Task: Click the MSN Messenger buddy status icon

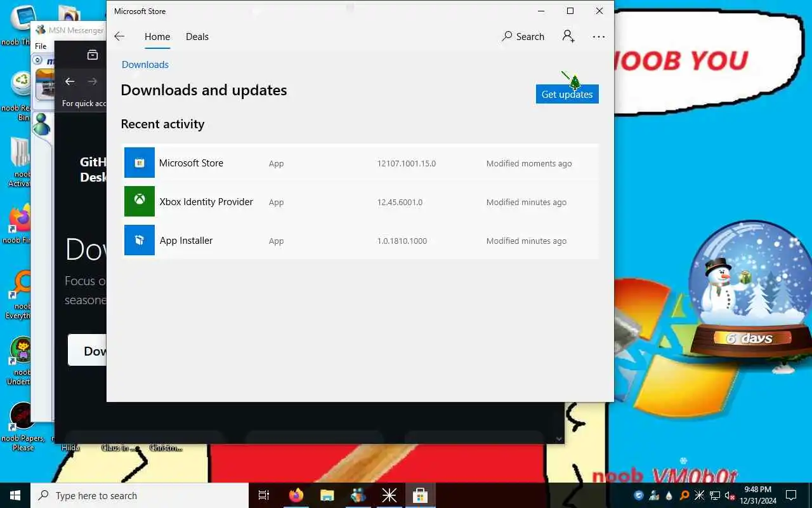Action: tap(42, 124)
